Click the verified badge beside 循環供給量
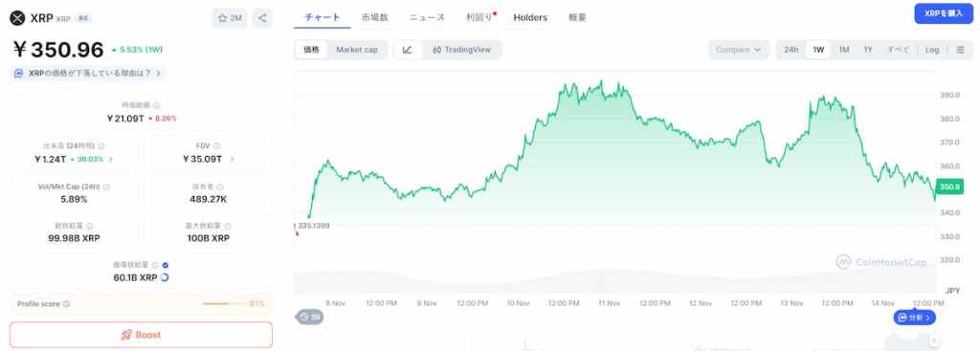Screen dimensions: 980x351 (165, 265)
